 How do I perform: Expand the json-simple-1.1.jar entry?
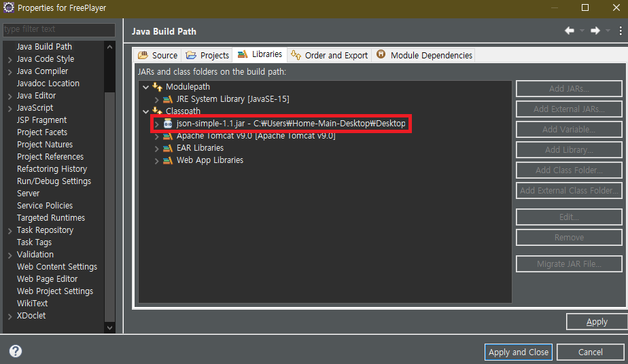pyautogui.click(x=156, y=124)
